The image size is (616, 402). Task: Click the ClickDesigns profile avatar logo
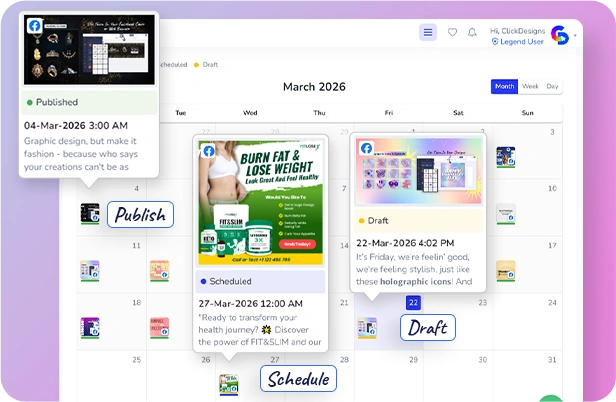point(560,35)
